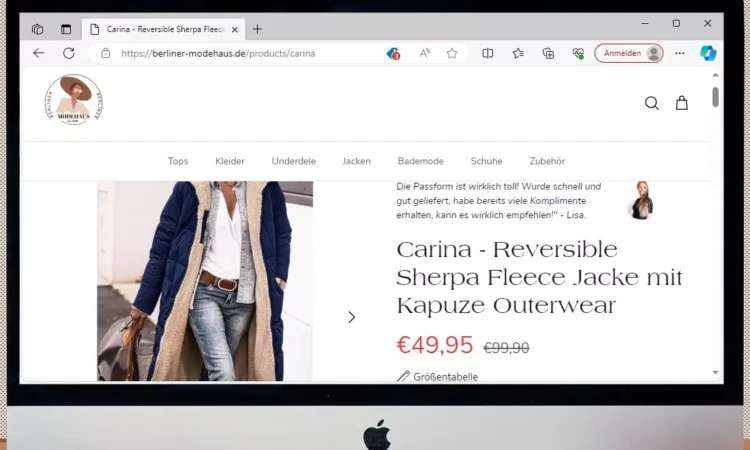Click the Berliner Modehaus logo
This screenshot has width=750, height=450.
tap(74, 100)
